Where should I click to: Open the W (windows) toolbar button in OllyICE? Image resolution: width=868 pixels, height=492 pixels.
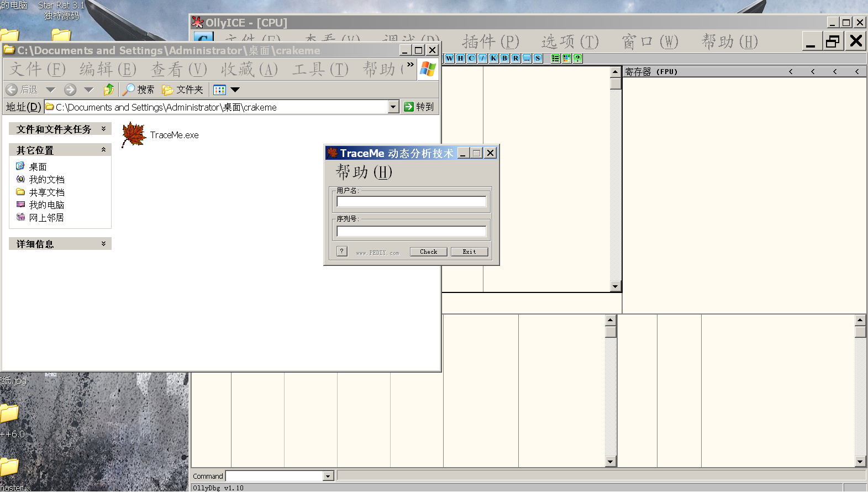coord(450,58)
